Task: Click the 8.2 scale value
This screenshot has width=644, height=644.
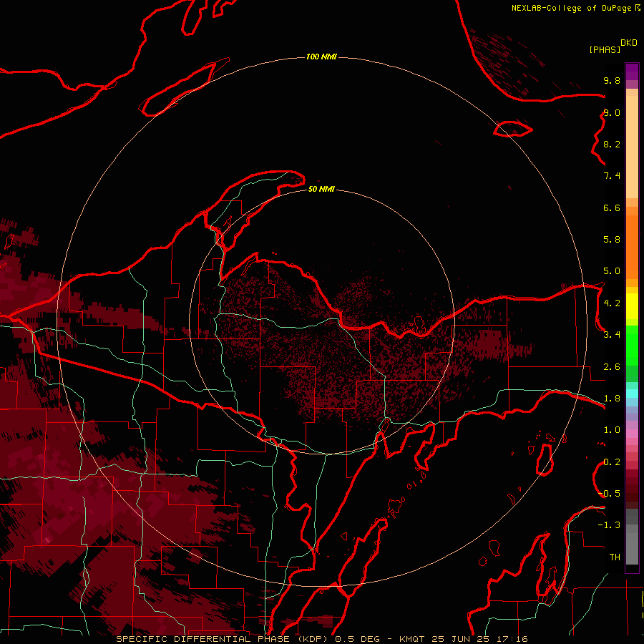Action: (612, 144)
